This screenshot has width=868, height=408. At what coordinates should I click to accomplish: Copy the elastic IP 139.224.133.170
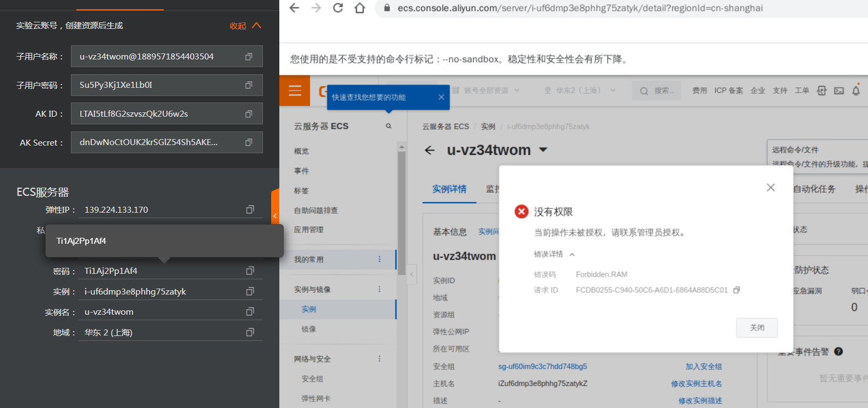[250, 209]
